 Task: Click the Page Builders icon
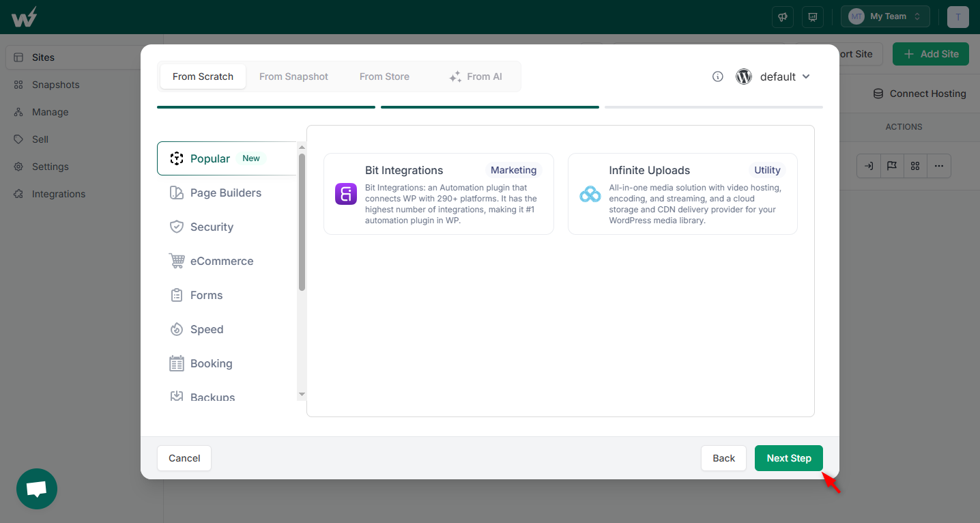point(177,193)
